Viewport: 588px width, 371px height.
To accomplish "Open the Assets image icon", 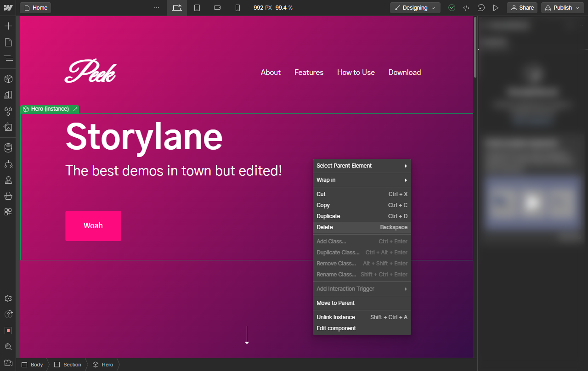I will pyautogui.click(x=8, y=127).
